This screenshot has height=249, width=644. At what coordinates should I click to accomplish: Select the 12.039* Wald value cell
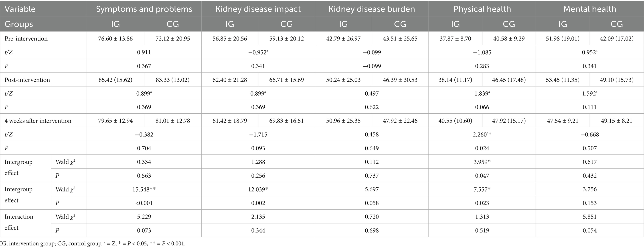258,189
